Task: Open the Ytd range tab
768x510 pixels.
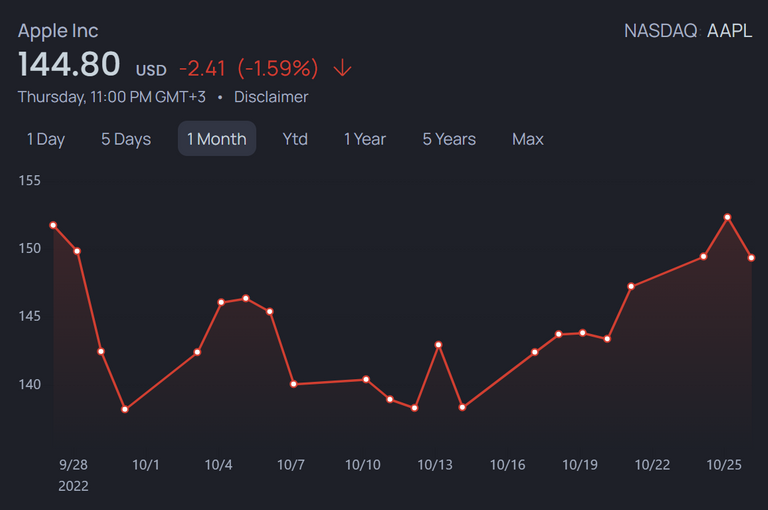Action: point(295,139)
